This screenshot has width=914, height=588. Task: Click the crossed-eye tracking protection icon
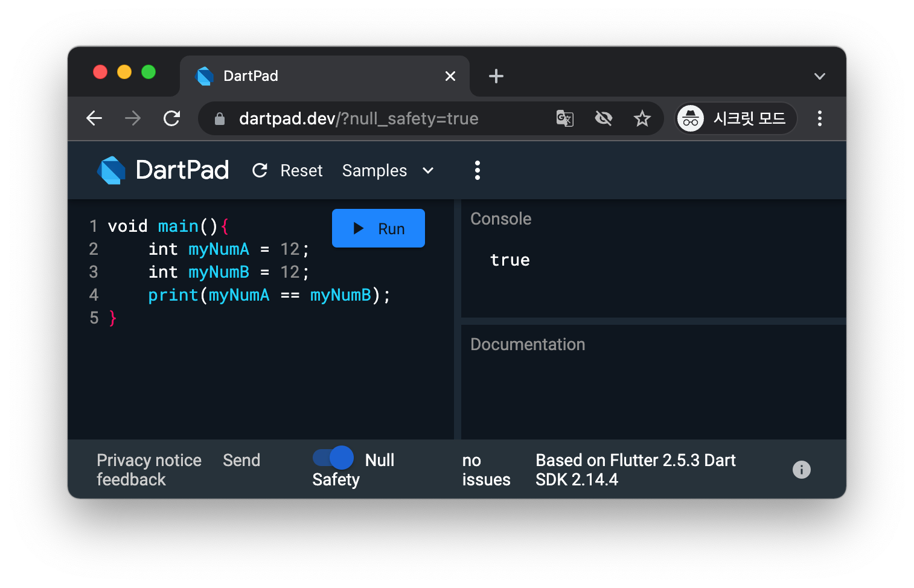click(604, 118)
